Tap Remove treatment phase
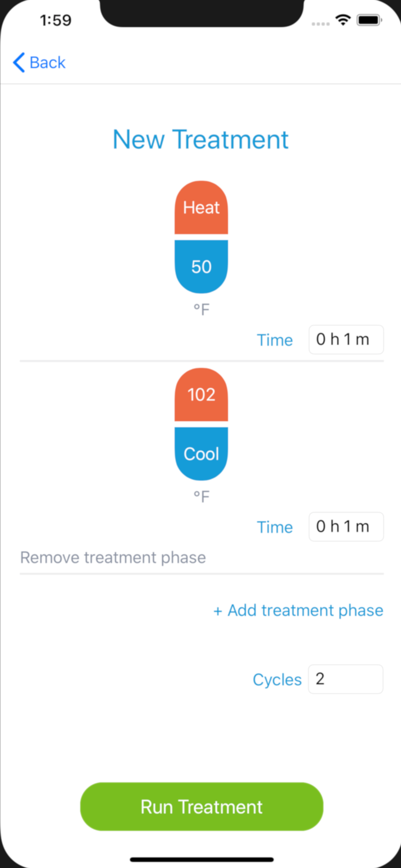The image size is (401, 868). (x=113, y=557)
